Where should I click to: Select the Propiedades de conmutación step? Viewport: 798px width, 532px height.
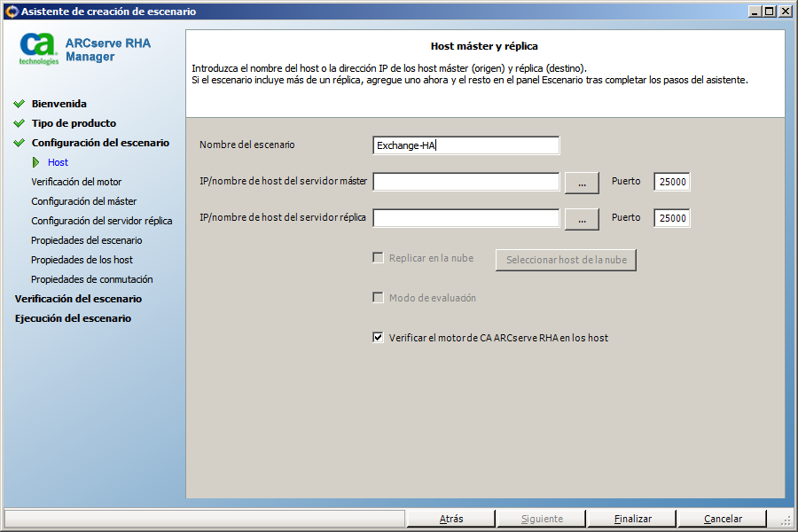point(92,279)
